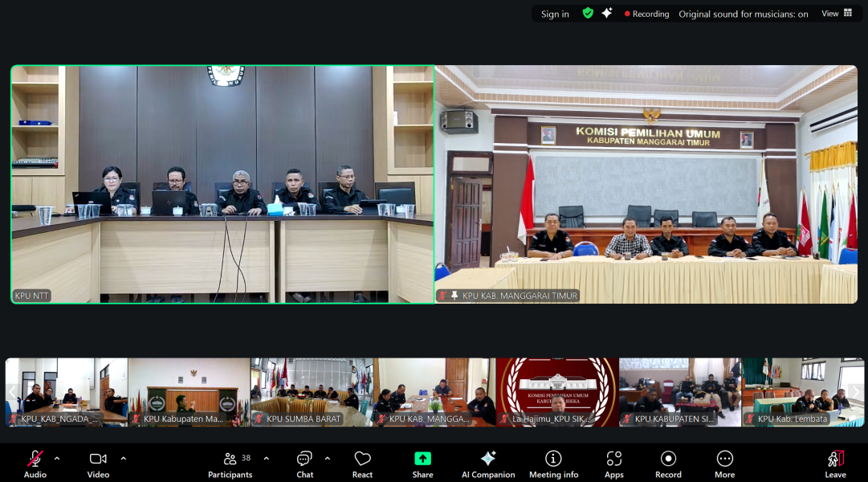Viewport: 868px width, 482px height.
Task: Click the green Share screen icon
Action: [422, 459]
